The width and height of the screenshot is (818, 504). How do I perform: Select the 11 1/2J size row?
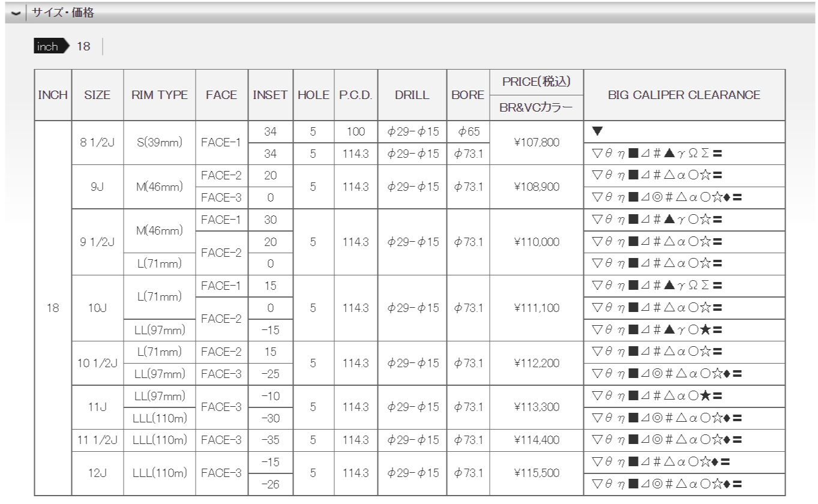pyautogui.click(x=97, y=440)
